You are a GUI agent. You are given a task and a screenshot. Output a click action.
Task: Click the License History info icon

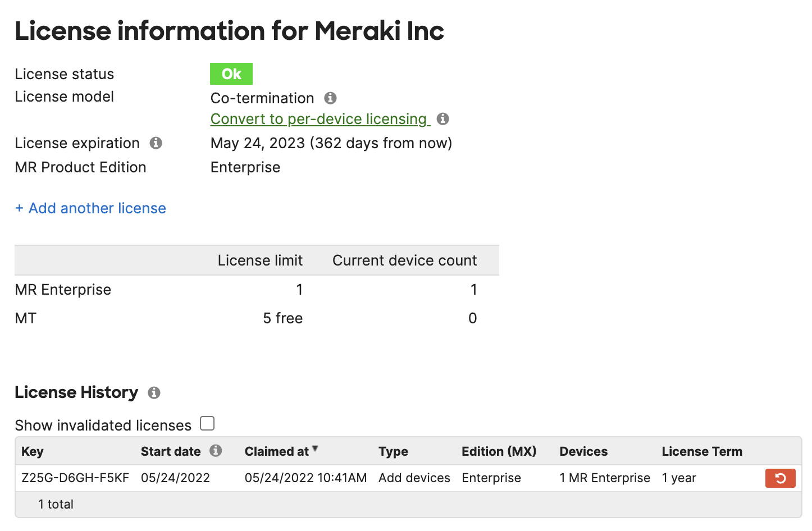pyautogui.click(x=154, y=393)
